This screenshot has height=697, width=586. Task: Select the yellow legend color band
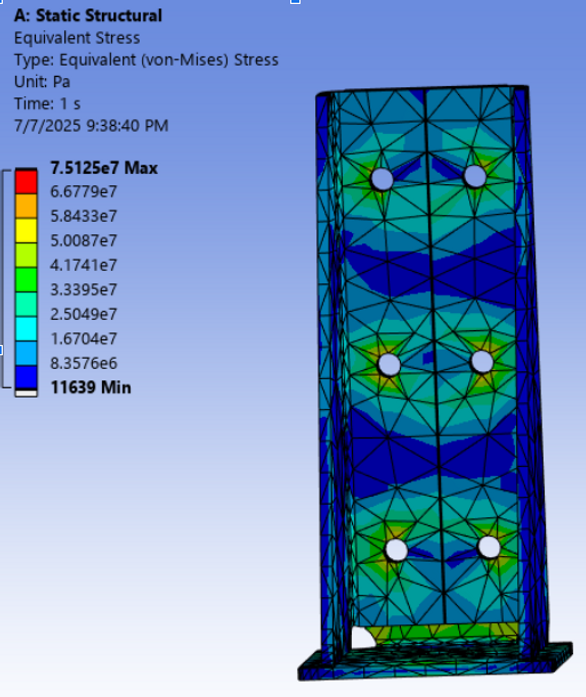(x=26, y=230)
